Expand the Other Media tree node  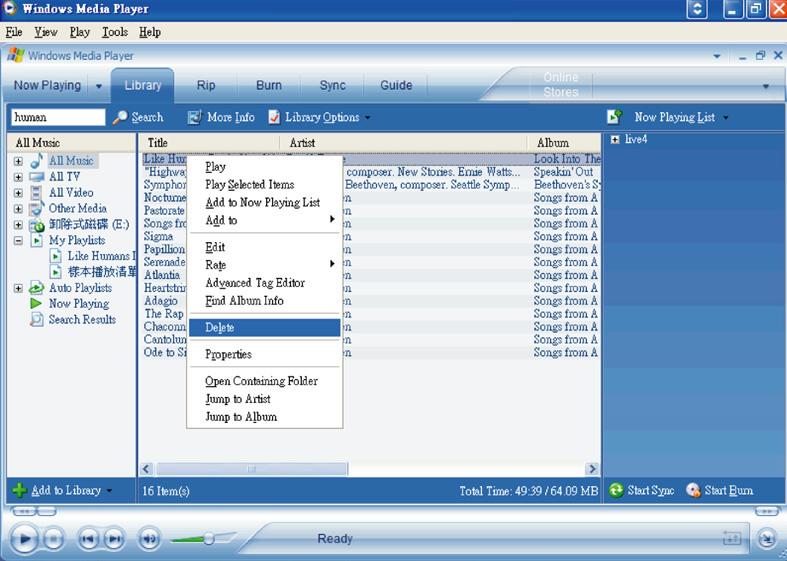tap(18, 209)
